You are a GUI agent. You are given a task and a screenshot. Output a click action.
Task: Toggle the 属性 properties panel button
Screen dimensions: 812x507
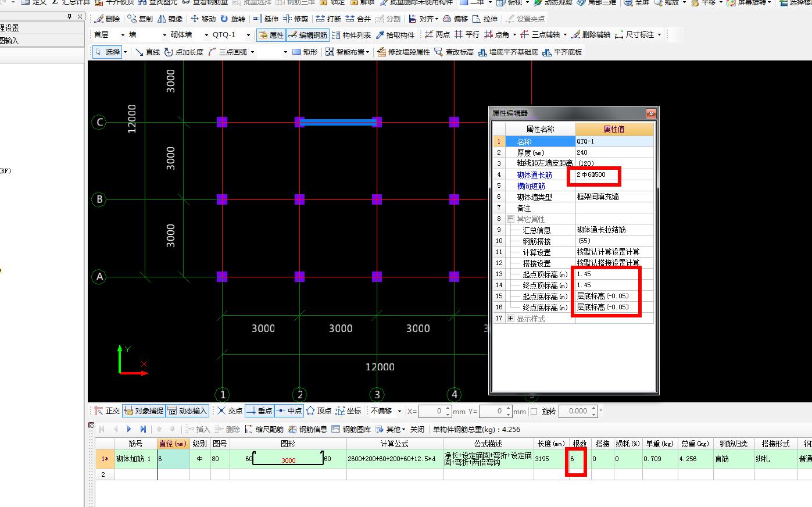click(271, 35)
